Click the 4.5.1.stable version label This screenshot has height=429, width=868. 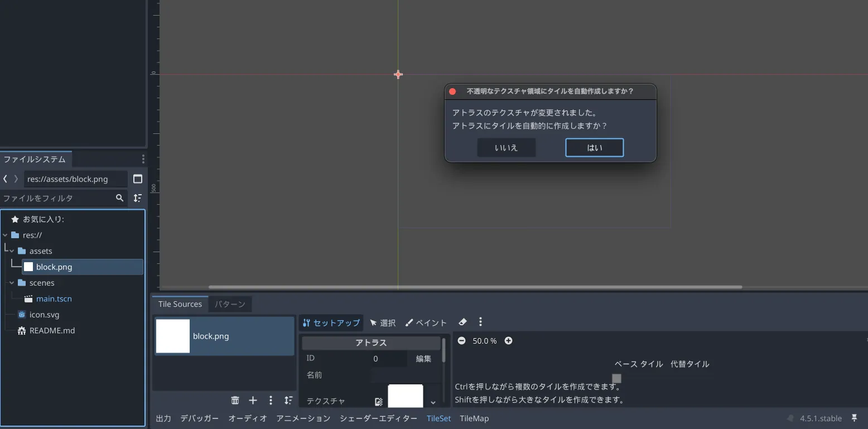[x=821, y=418]
